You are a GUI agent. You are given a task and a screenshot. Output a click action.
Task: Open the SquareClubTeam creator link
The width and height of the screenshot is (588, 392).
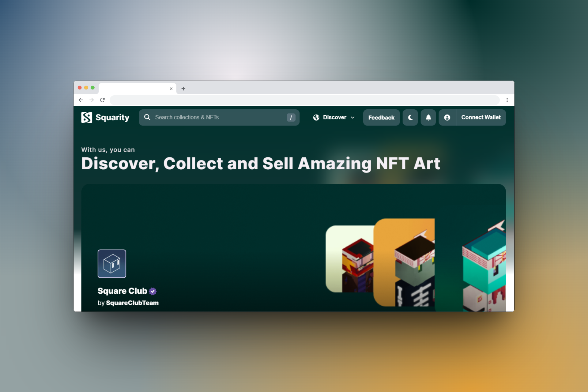tap(132, 303)
